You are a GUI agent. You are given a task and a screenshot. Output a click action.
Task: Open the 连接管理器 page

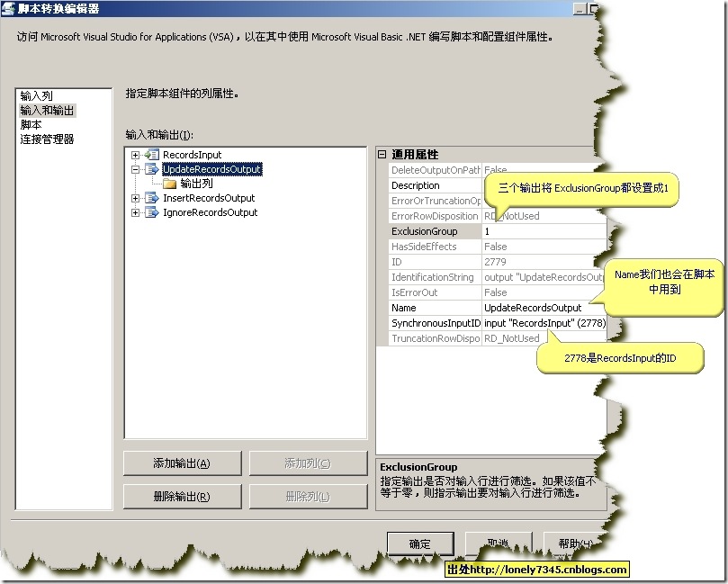(47, 139)
